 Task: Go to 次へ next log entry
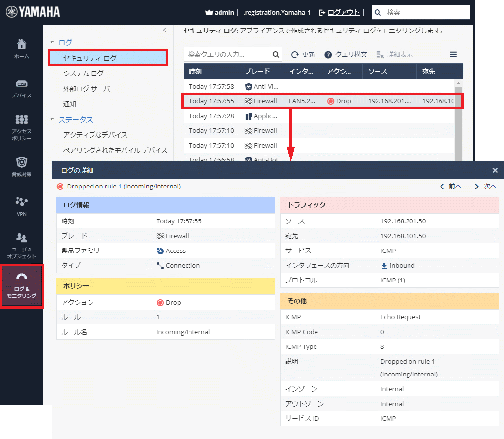click(x=485, y=187)
